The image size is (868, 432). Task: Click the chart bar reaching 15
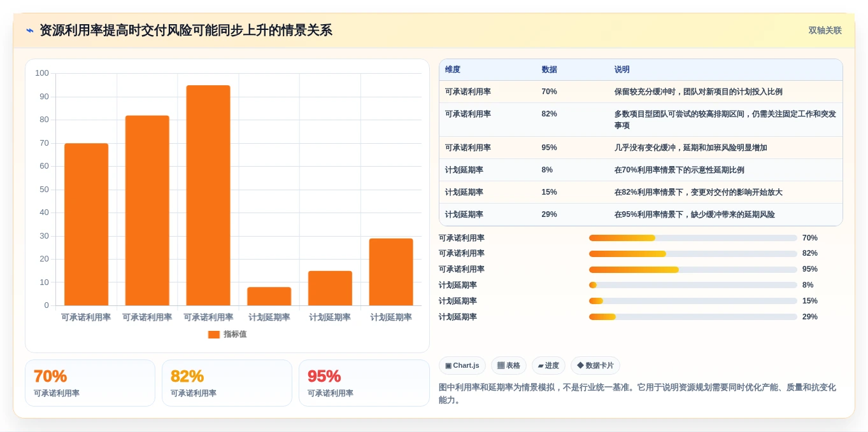click(x=330, y=288)
